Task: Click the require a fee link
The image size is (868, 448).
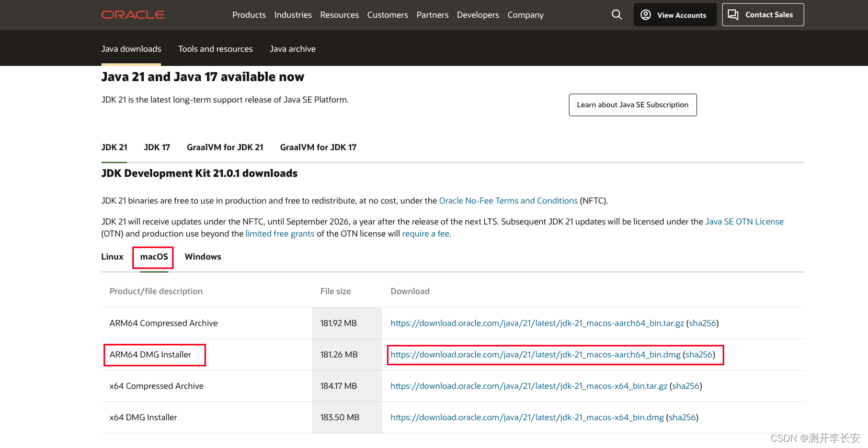Action: coord(426,233)
